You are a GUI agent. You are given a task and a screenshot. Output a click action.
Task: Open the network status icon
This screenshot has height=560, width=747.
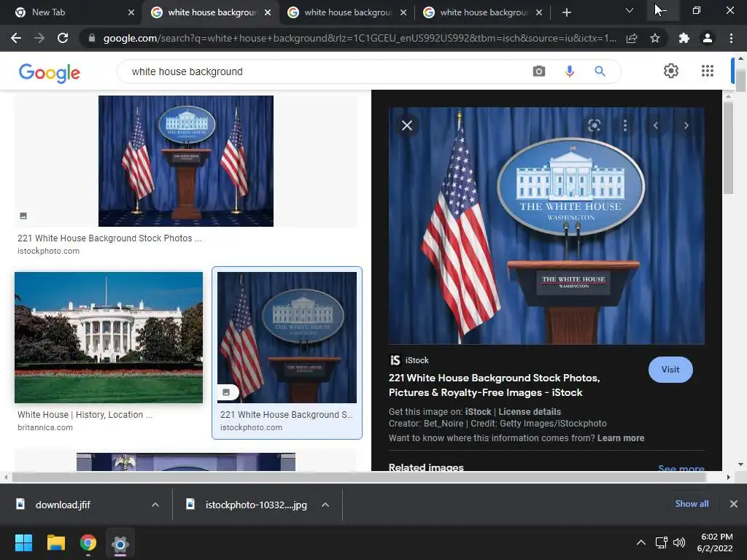(661, 542)
